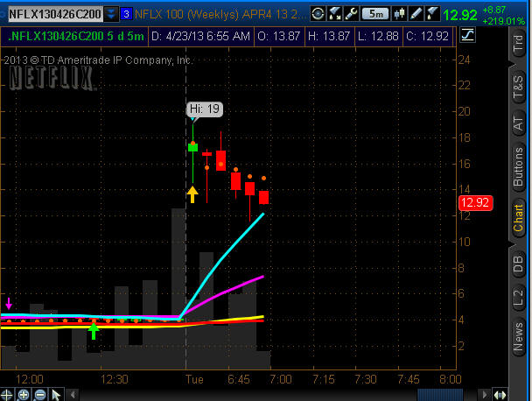The image size is (532, 401).
Task: Open the T&S sidebar tab
Action: [x=518, y=87]
